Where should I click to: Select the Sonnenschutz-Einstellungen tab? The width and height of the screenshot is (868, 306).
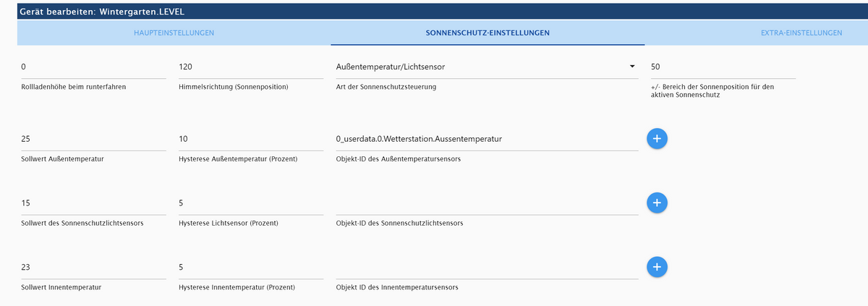(488, 33)
